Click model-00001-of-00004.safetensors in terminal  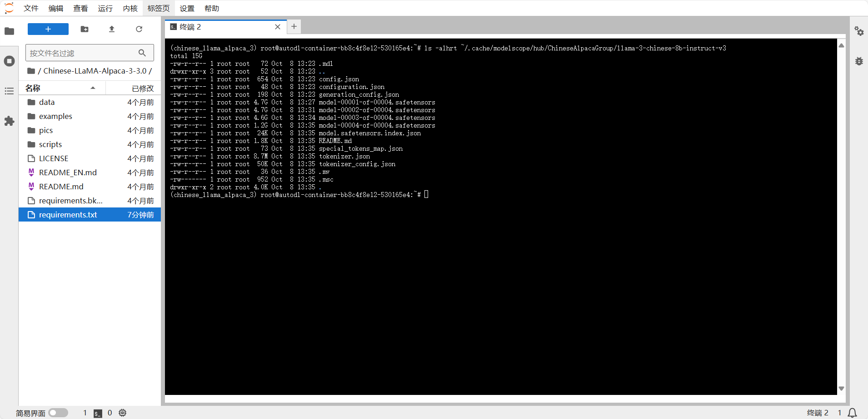(x=377, y=102)
